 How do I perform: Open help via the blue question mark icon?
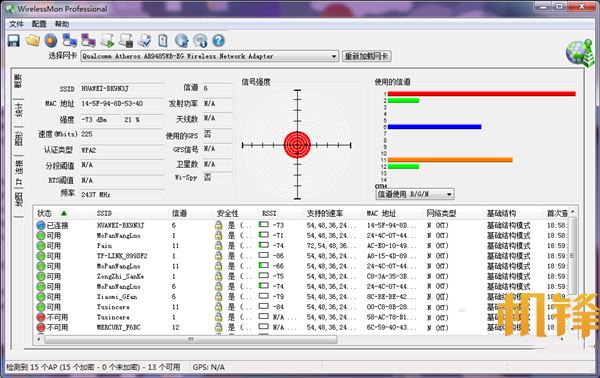pyautogui.click(x=218, y=41)
